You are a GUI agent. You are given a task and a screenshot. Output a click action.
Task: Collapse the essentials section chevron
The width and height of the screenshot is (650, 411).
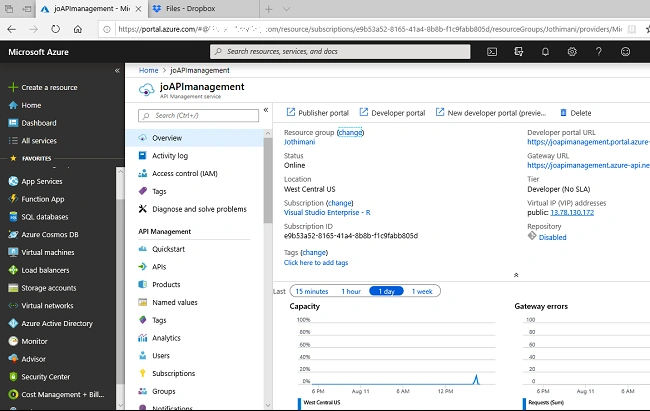coord(516,275)
